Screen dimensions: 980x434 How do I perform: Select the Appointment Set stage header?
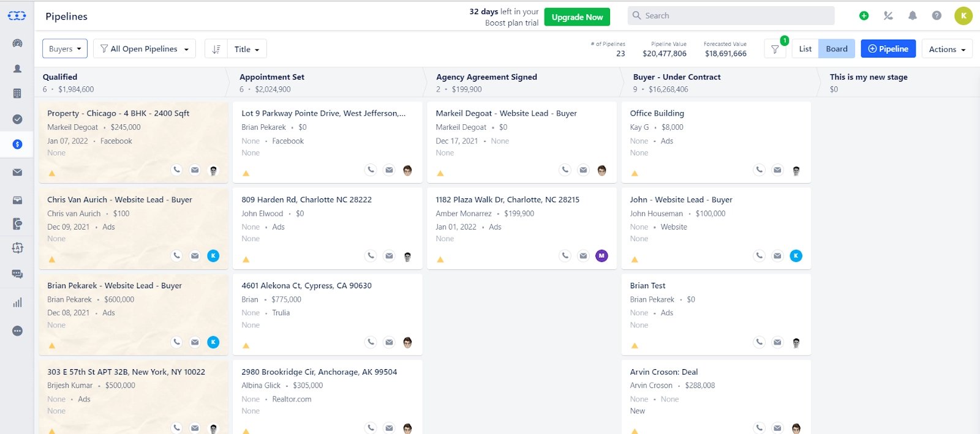point(272,77)
